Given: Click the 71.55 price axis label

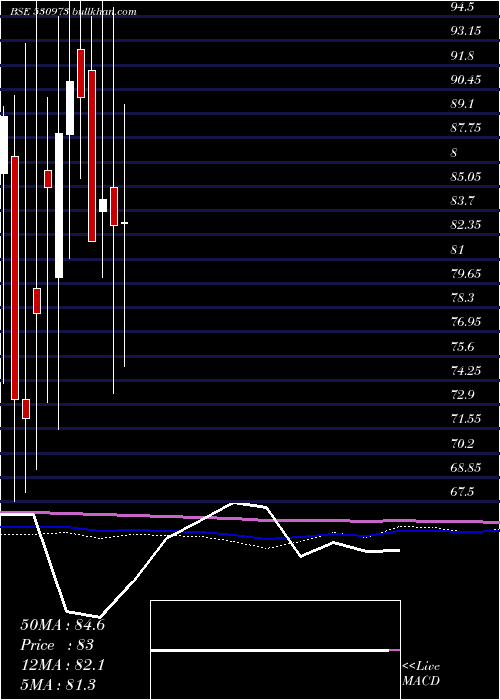Looking at the screenshot, I should 465,418.
